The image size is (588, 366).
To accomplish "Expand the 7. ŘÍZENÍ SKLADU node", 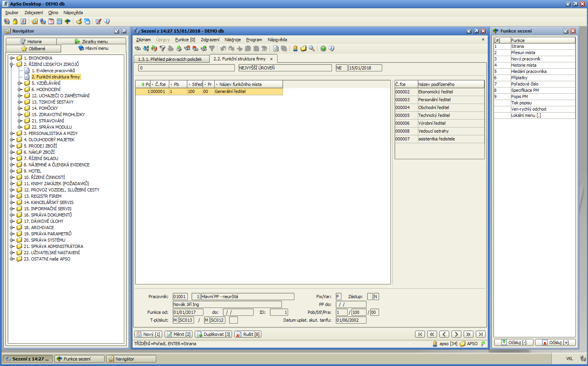I will (12, 158).
